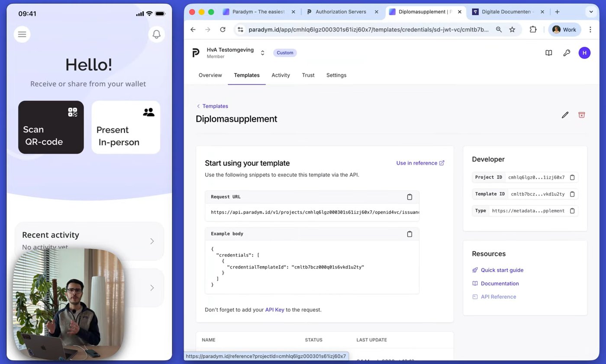
Task: Copy the Type value
Action: [x=572, y=211]
